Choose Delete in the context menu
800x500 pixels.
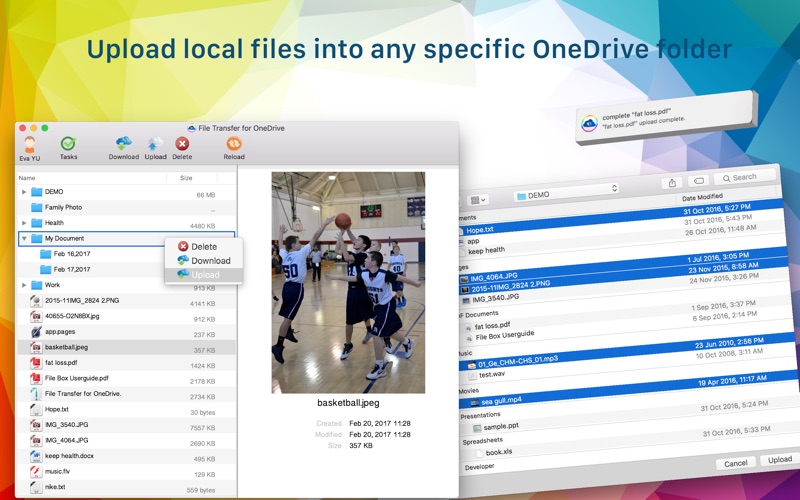pyautogui.click(x=203, y=246)
